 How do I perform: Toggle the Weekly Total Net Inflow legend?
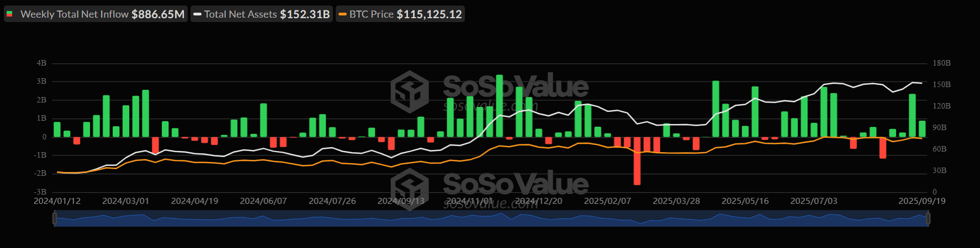96,14
